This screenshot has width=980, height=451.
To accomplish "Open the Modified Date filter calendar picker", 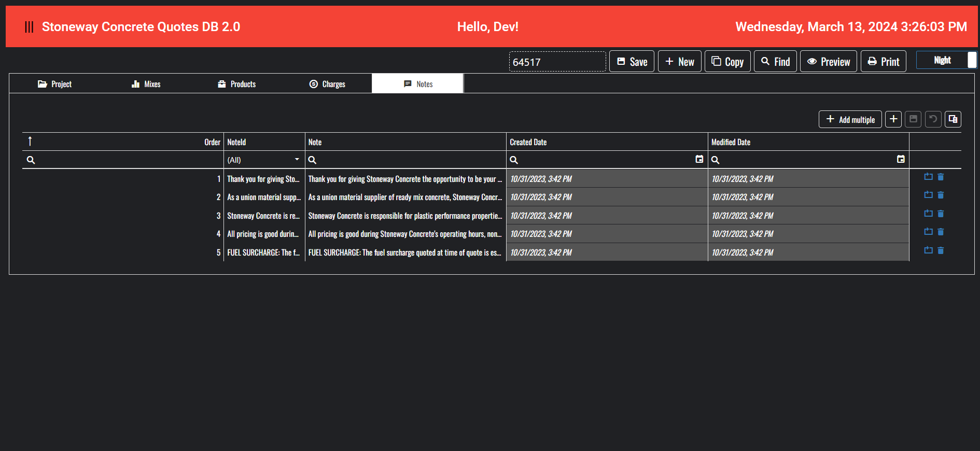I will pyautogui.click(x=901, y=159).
